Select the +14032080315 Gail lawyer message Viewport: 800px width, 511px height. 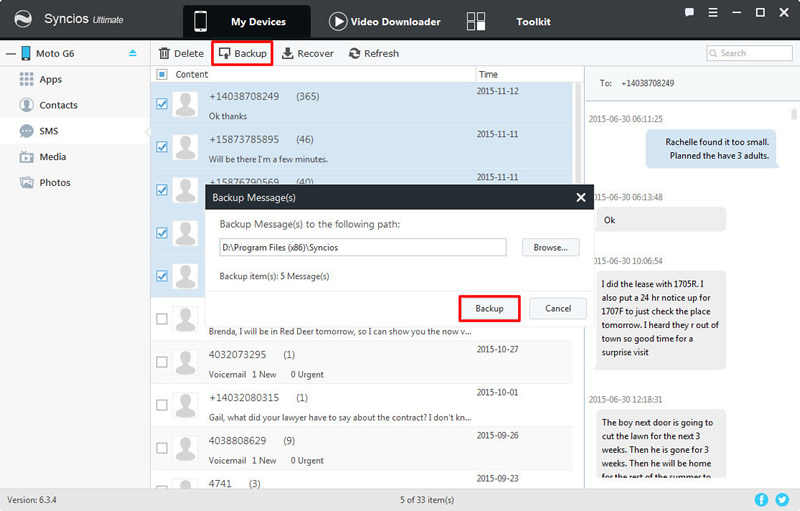click(362, 405)
